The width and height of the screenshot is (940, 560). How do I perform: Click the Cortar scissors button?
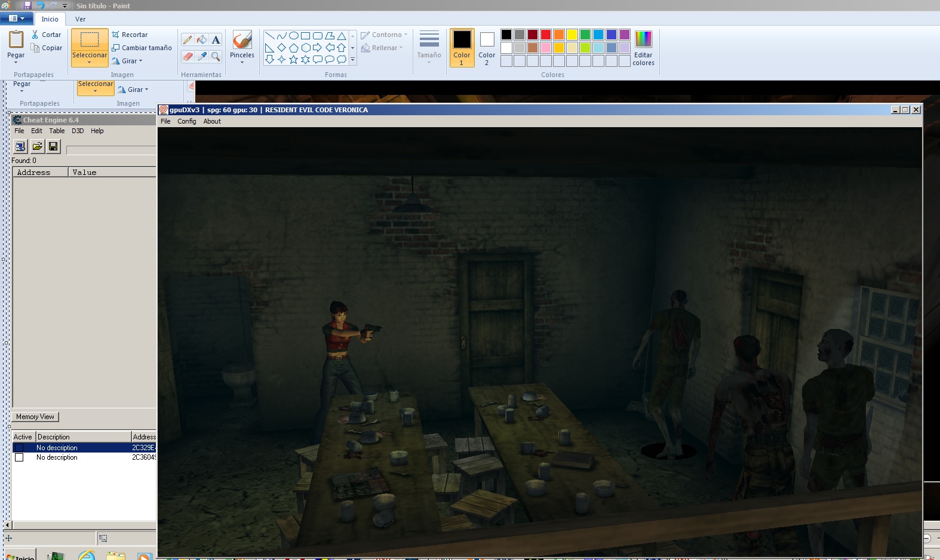pyautogui.click(x=47, y=35)
